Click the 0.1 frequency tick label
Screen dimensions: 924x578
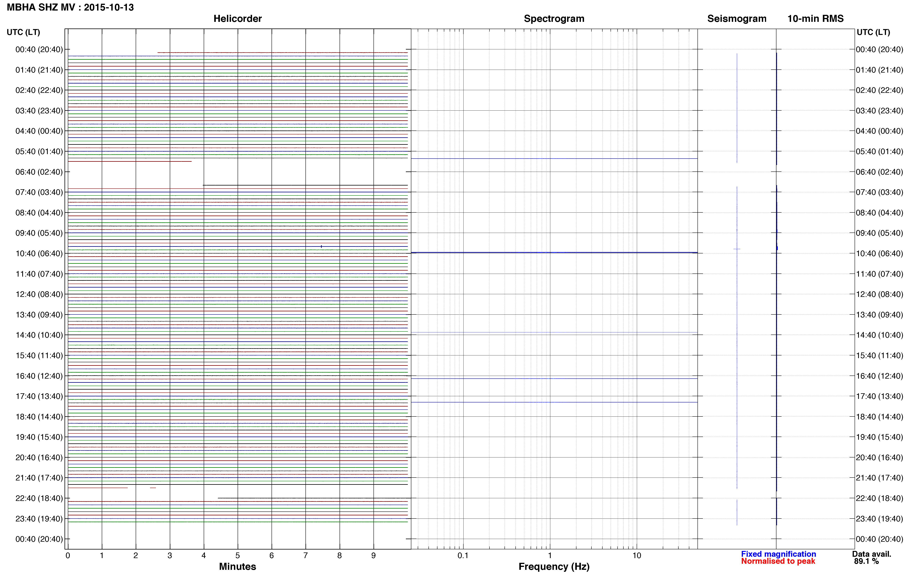pos(463,555)
